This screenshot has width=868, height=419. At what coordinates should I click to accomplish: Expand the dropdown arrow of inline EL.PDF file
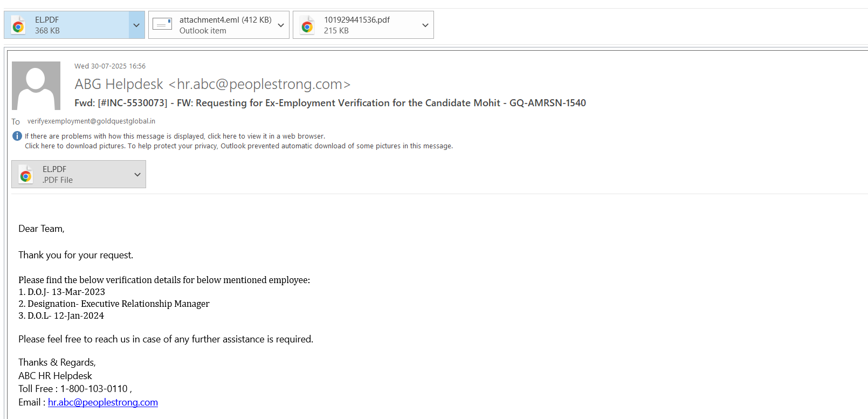(137, 175)
